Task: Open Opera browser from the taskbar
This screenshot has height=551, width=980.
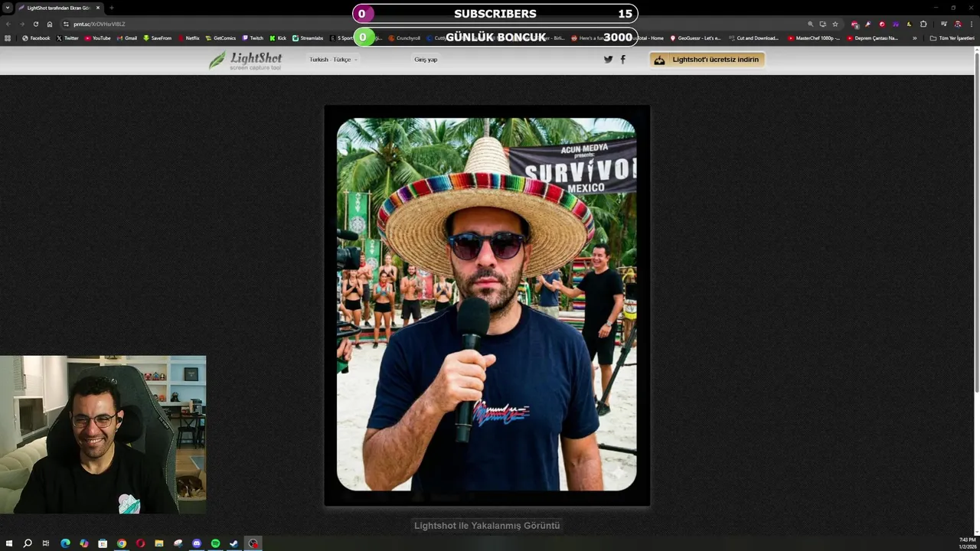Action: coord(140,543)
